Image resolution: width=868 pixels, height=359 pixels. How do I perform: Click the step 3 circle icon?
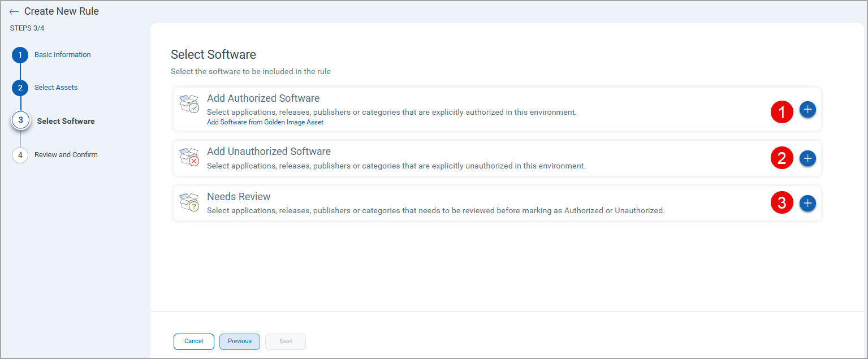click(x=20, y=120)
